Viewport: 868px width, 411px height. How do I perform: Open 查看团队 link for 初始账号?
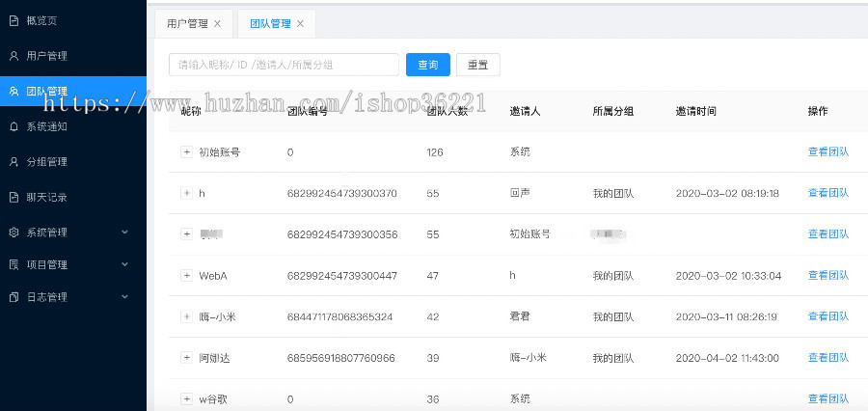828,151
